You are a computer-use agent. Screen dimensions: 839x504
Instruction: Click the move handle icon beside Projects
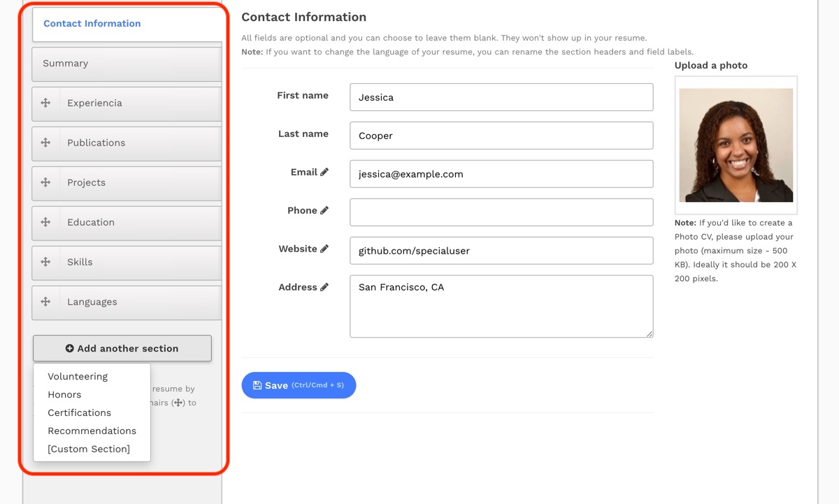click(x=45, y=182)
